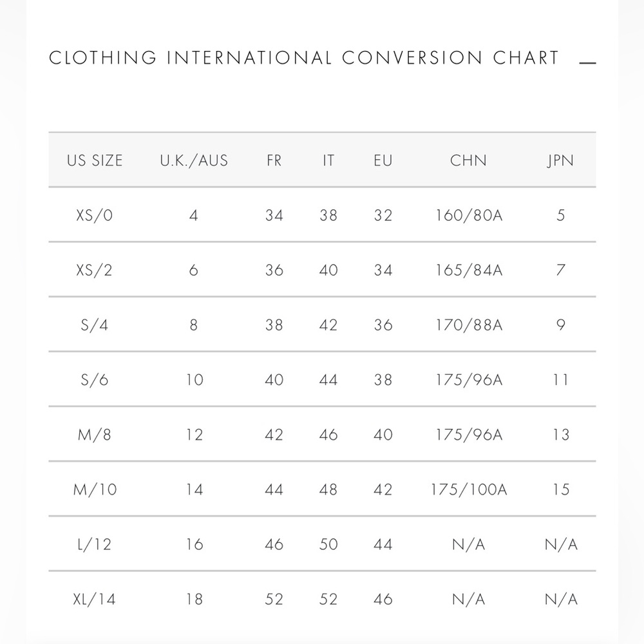Click the 160/80A CHN size cell
The height and width of the screenshot is (644, 644).
pos(469,215)
